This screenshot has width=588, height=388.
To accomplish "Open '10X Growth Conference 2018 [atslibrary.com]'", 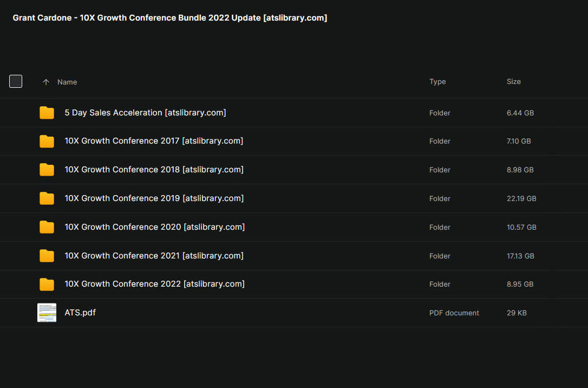I will [154, 170].
